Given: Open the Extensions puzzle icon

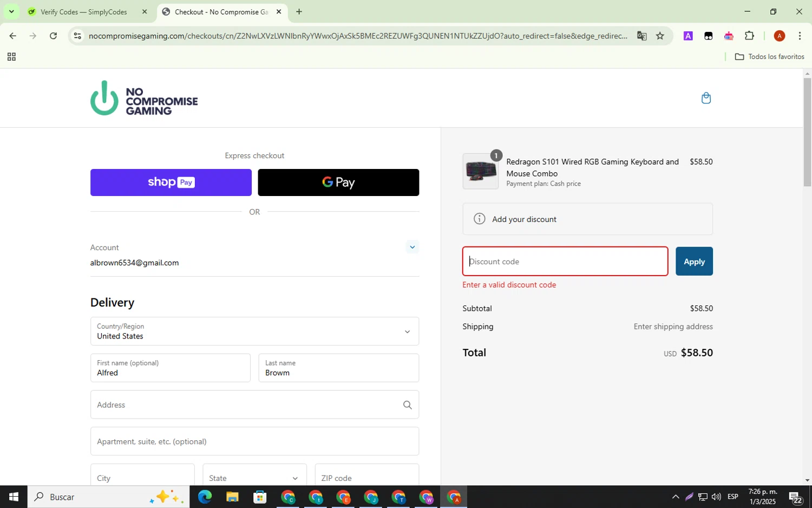Looking at the screenshot, I should tap(749, 36).
